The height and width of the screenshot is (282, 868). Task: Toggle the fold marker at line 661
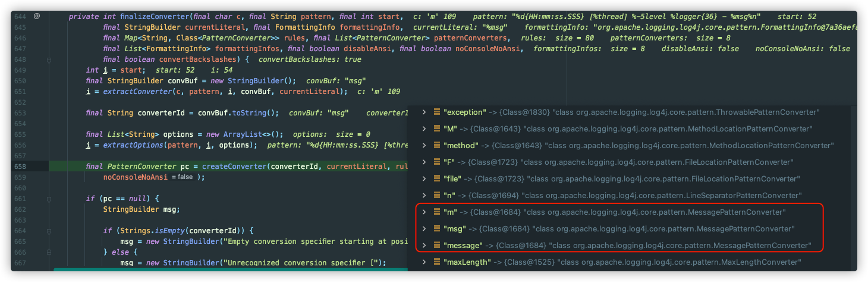pyautogui.click(x=49, y=198)
